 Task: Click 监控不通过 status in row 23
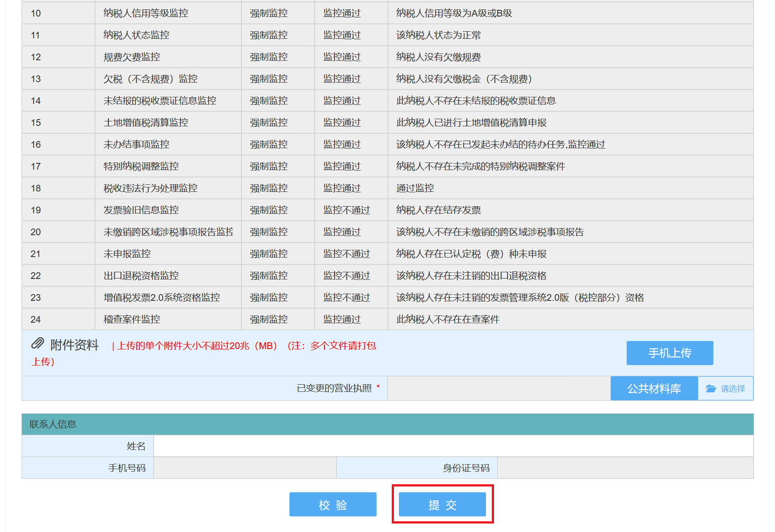(347, 297)
